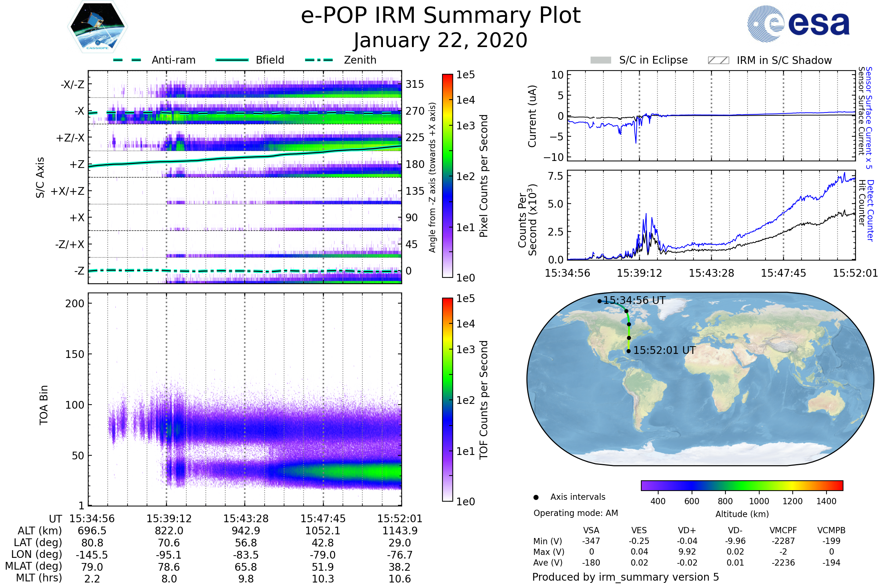Click the TOF Counts per Second colorbar

(448, 400)
